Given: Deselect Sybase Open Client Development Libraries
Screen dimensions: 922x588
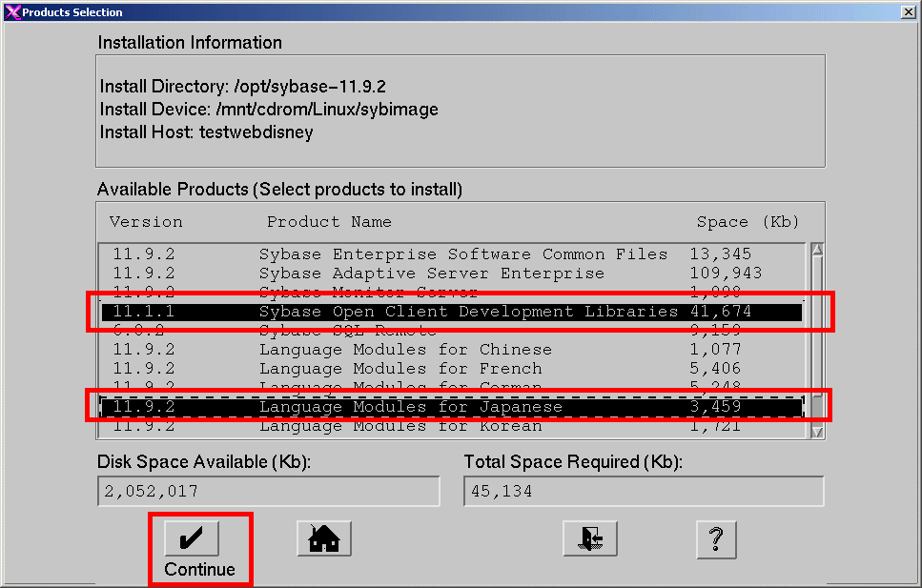Looking at the screenshot, I should 452,311.
